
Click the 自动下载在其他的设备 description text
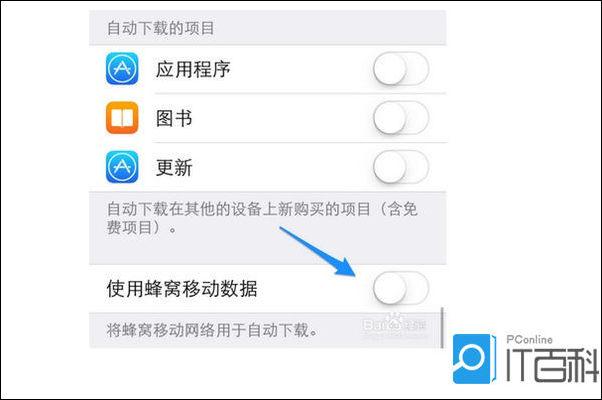(262, 218)
